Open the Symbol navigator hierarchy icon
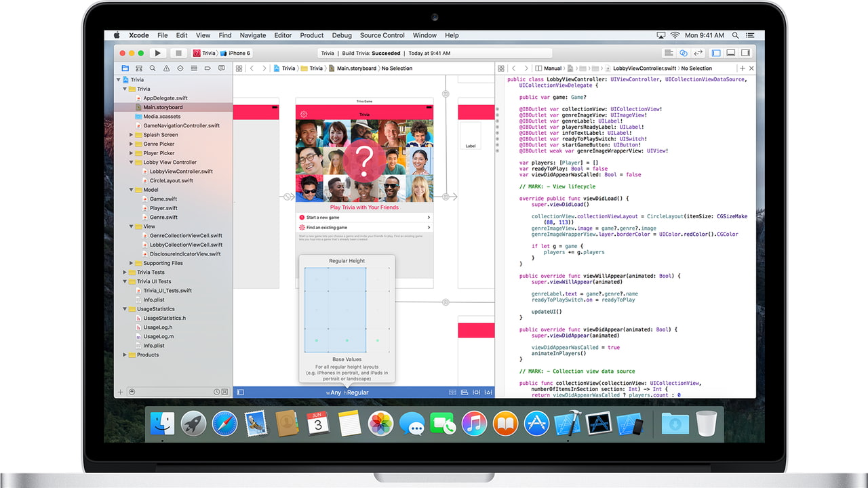This screenshot has height=488, width=868. 138,68
